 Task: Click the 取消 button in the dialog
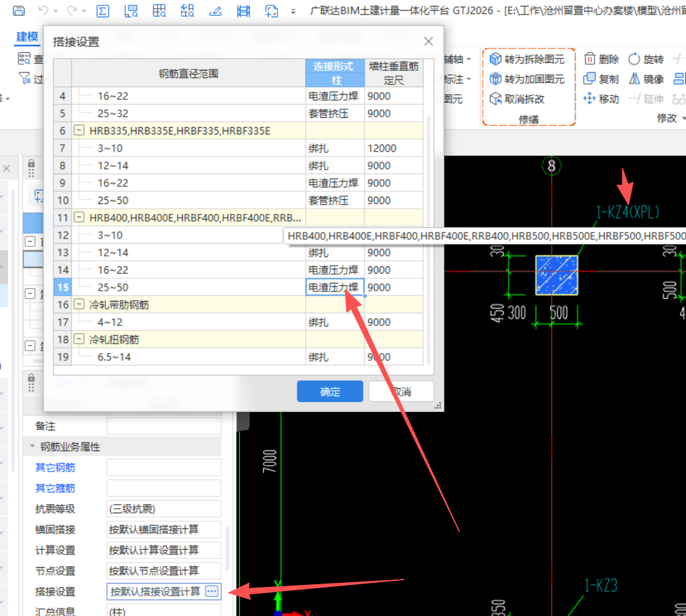401,391
